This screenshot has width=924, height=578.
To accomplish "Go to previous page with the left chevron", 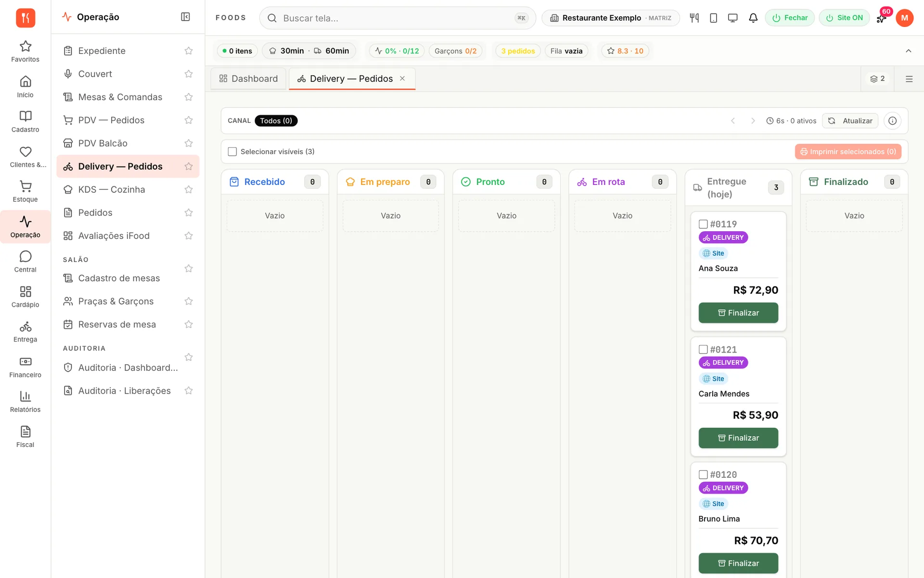I will coord(733,121).
